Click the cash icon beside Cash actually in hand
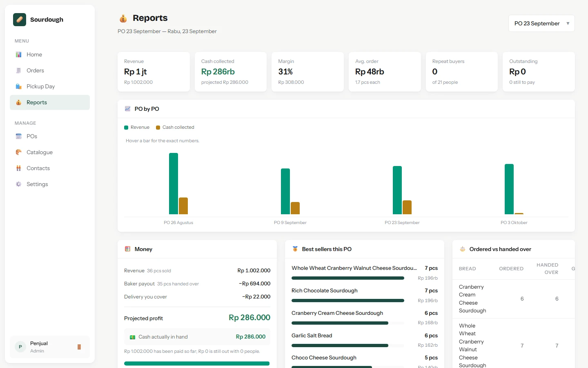 (x=132, y=337)
